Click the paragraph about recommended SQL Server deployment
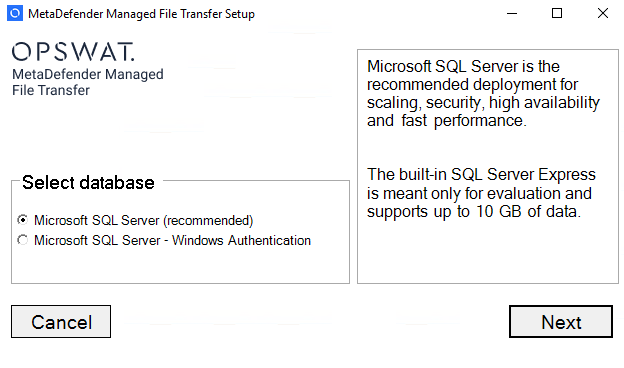Viewport: 624px width, 368px height. tap(483, 93)
